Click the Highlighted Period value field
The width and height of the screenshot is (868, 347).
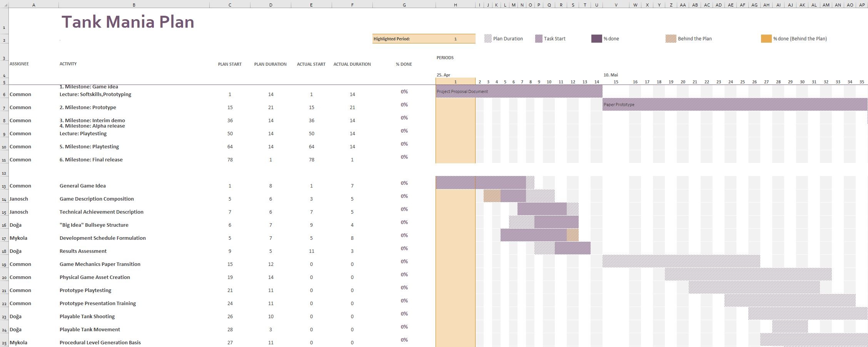[x=456, y=39]
